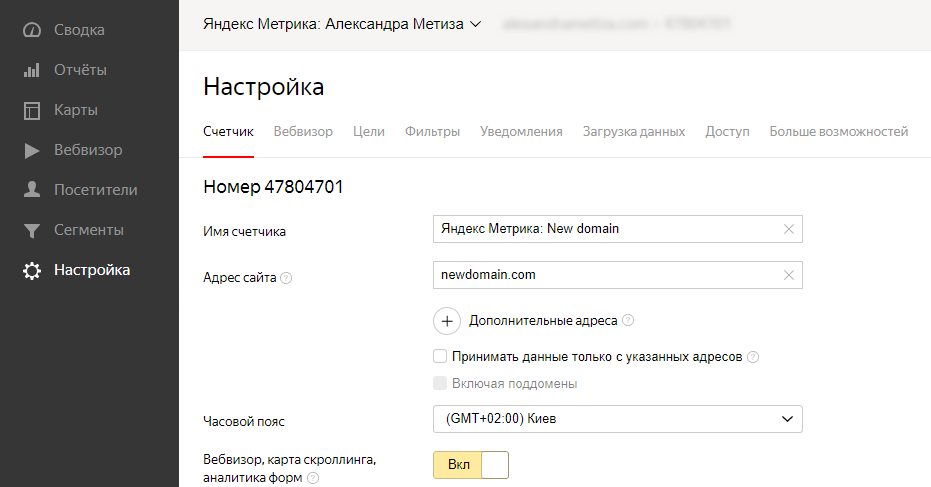Open the Часовой пояс Киев dropdown
This screenshot has width=931, height=487.
point(618,419)
